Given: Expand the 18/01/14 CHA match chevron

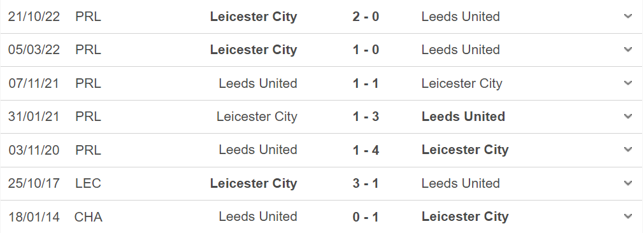Looking at the screenshot, I should [x=627, y=216].
